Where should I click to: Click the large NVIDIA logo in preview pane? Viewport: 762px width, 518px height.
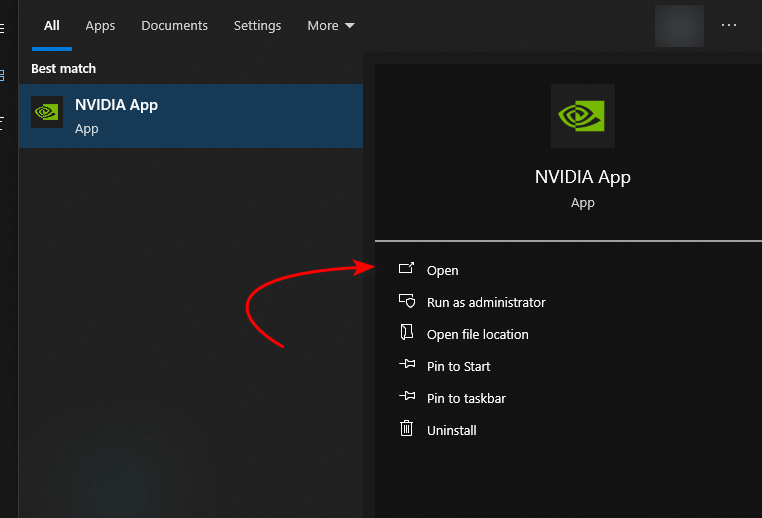click(583, 116)
